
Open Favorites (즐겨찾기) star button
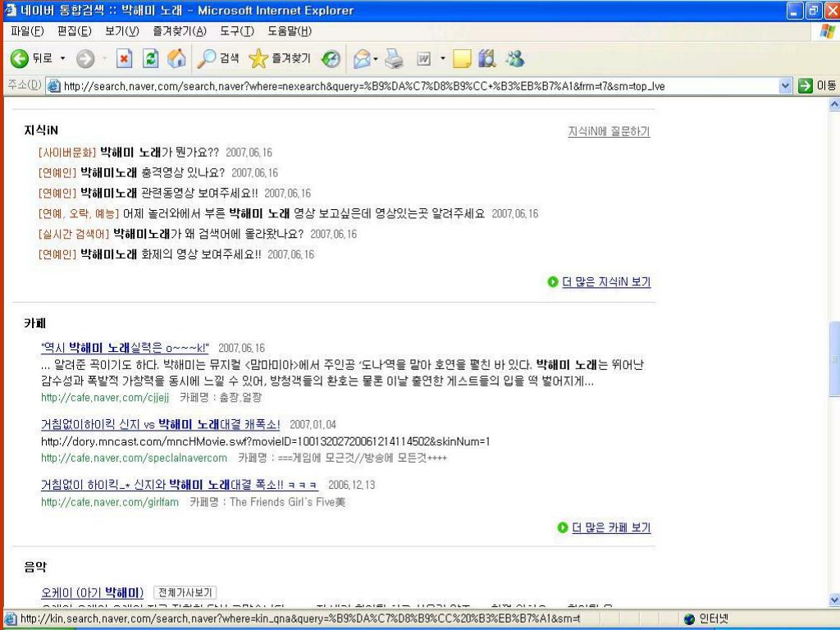click(x=280, y=58)
